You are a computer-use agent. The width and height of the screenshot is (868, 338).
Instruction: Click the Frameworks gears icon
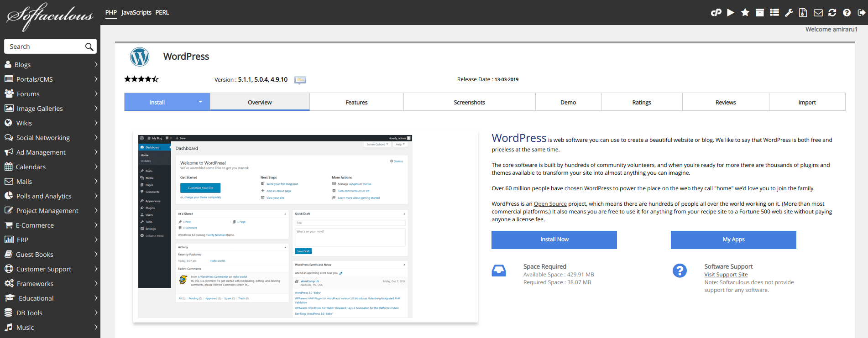[x=9, y=283]
